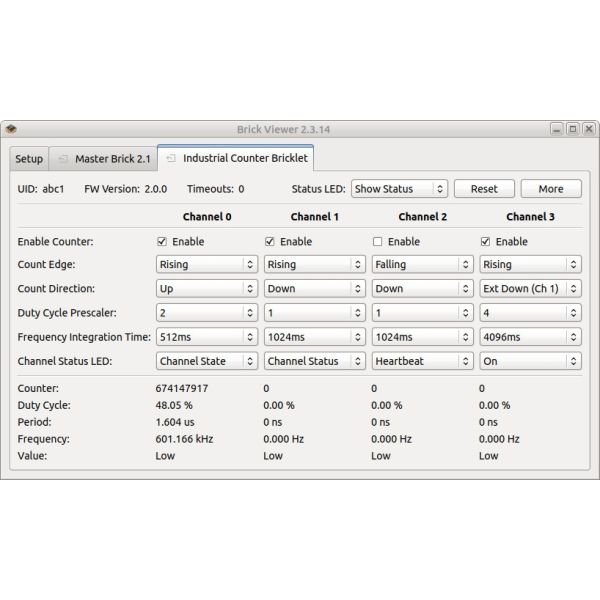Image resolution: width=600 pixels, height=600 pixels.
Task: Open Channel 1 Count Direction dropdown
Action: [315, 289]
